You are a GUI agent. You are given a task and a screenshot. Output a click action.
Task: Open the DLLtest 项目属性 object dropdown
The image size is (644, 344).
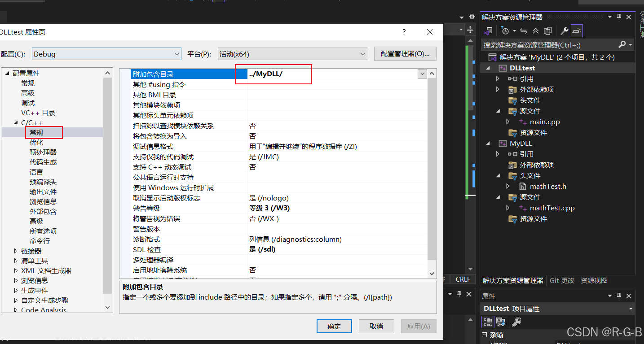(631, 309)
